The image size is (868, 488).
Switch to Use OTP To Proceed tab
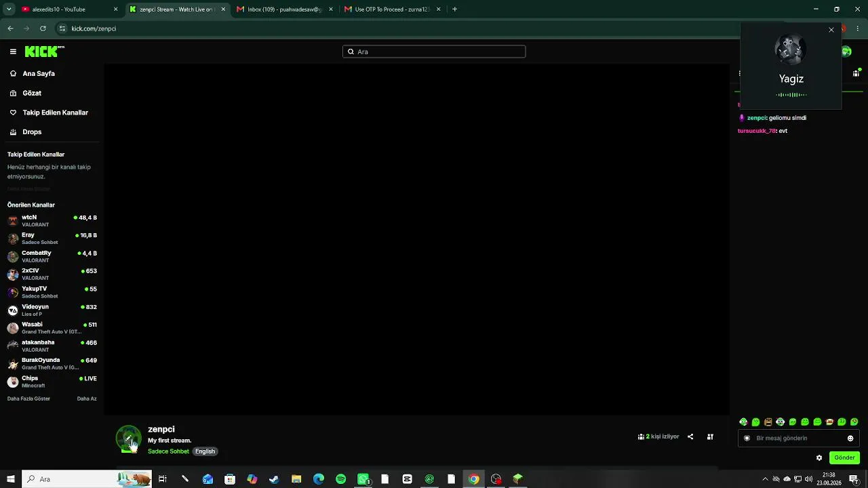pos(392,9)
